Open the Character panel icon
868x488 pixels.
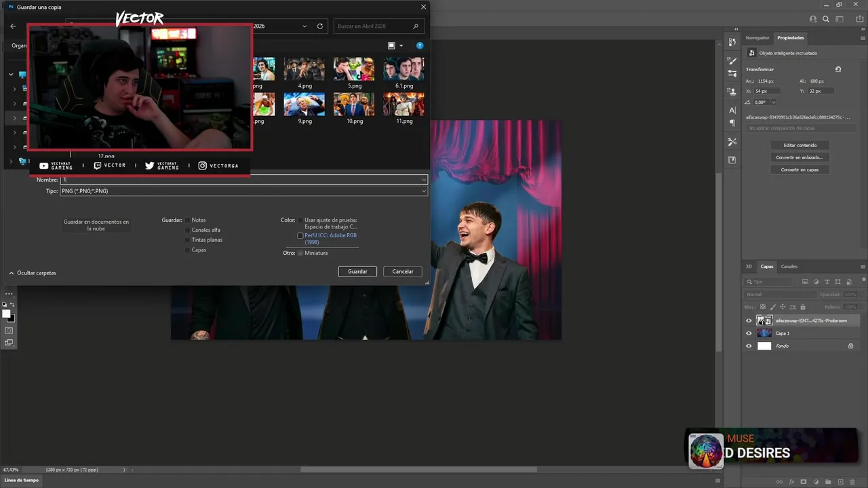(x=732, y=110)
